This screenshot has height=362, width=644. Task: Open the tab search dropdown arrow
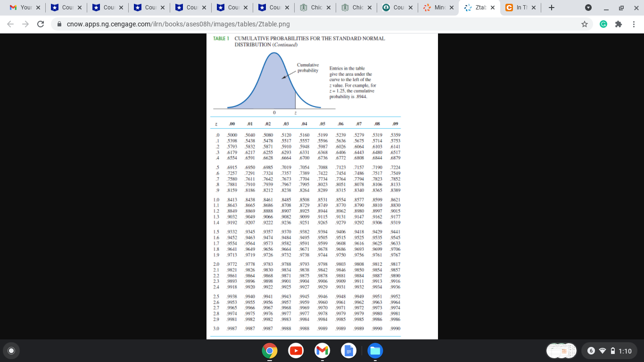(588, 8)
